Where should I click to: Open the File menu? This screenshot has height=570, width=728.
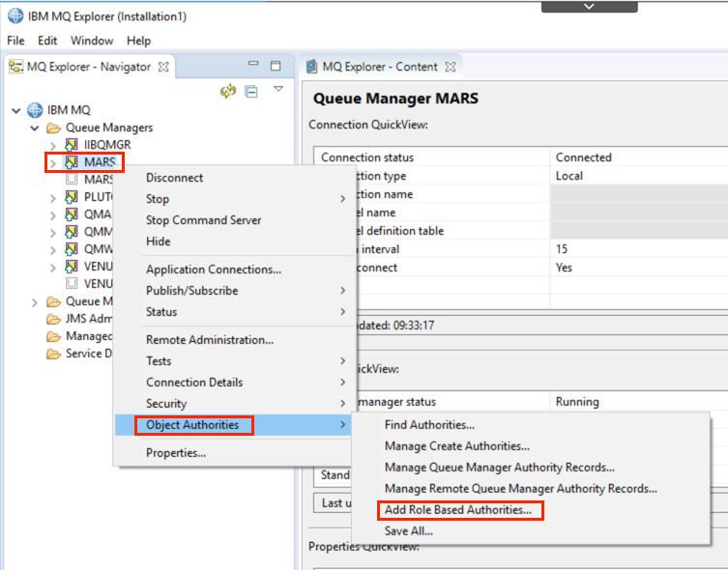[x=15, y=41]
